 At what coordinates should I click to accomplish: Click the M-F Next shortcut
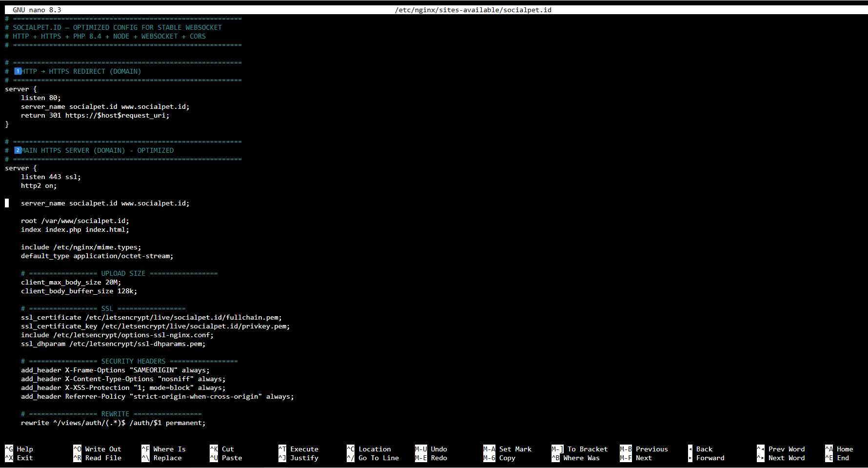[636, 458]
